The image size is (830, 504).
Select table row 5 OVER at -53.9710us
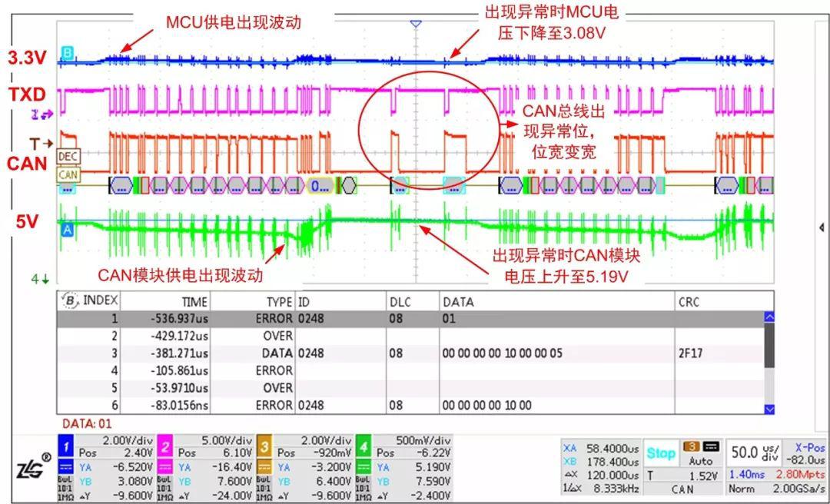410,388
